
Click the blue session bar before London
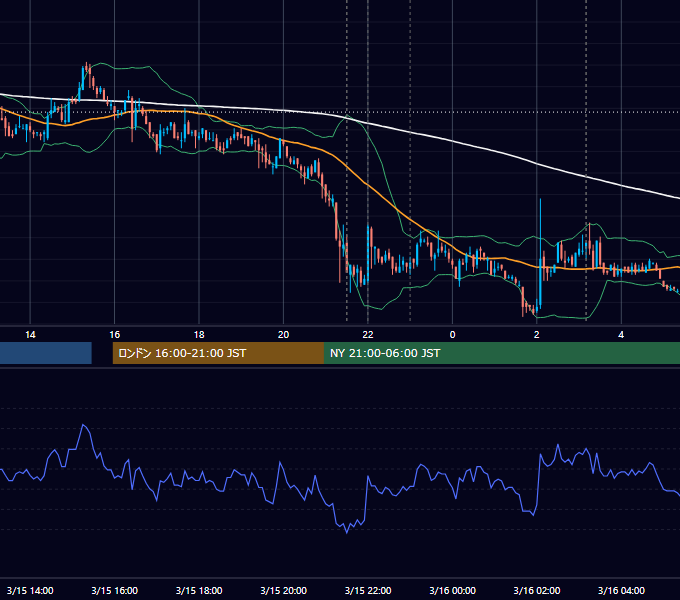click(46, 353)
